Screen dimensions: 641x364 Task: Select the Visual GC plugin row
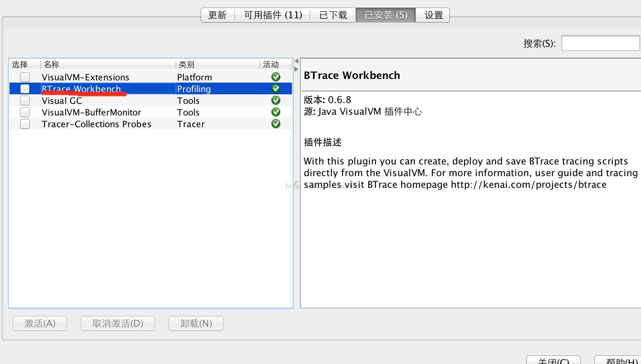point(150,101)
